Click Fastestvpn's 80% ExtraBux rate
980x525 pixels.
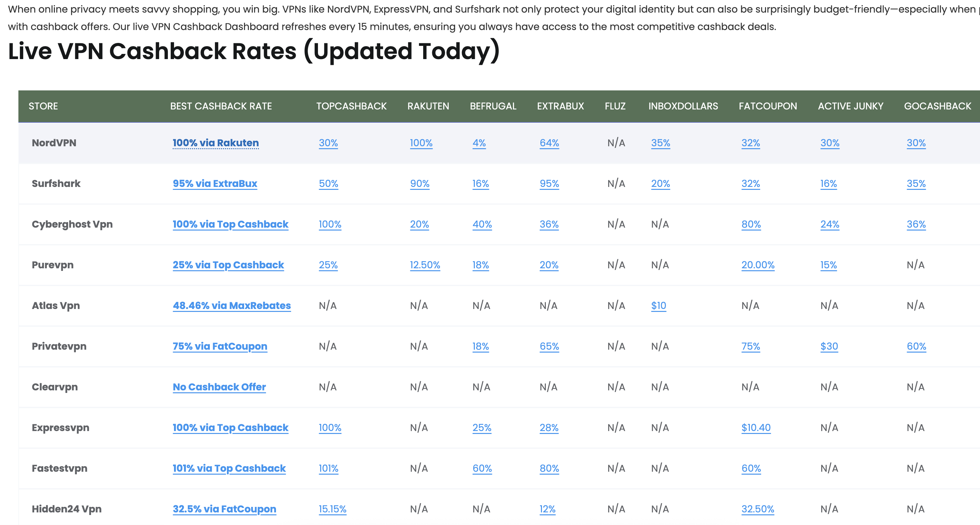pos(549,469)
